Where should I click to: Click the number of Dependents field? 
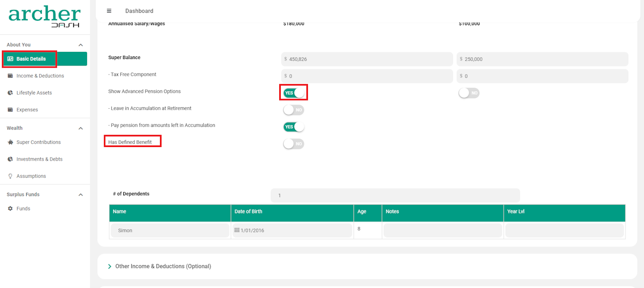[395, 195]
